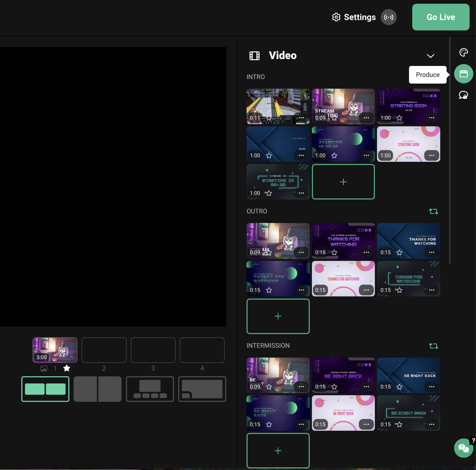This screenshot has height=470, width=476.
Task: Select the split side-by-side layout option
Action: pyautogui.click(x=98, y=389)
